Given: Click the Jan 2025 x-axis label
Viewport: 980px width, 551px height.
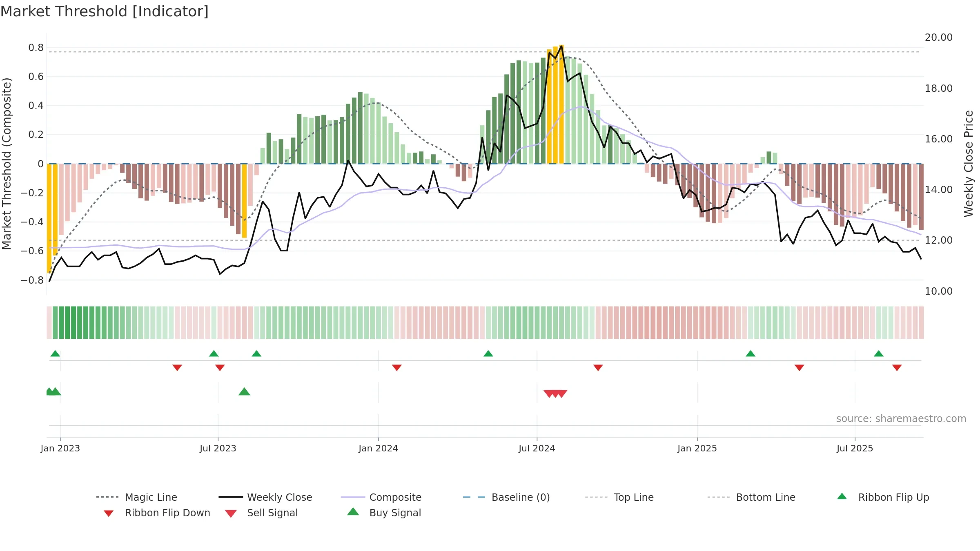Looking at the screenshot, I should coord(697,448).
